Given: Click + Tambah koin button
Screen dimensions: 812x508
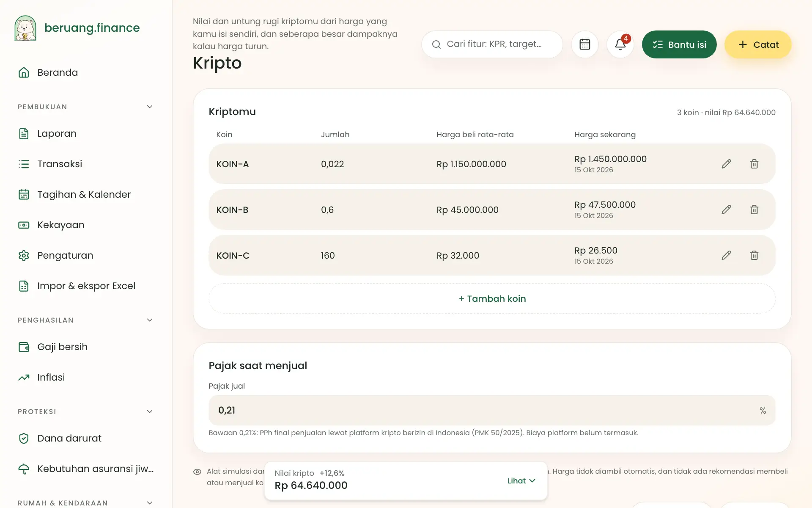Looking at the screenshot, I should pos(492,298).
